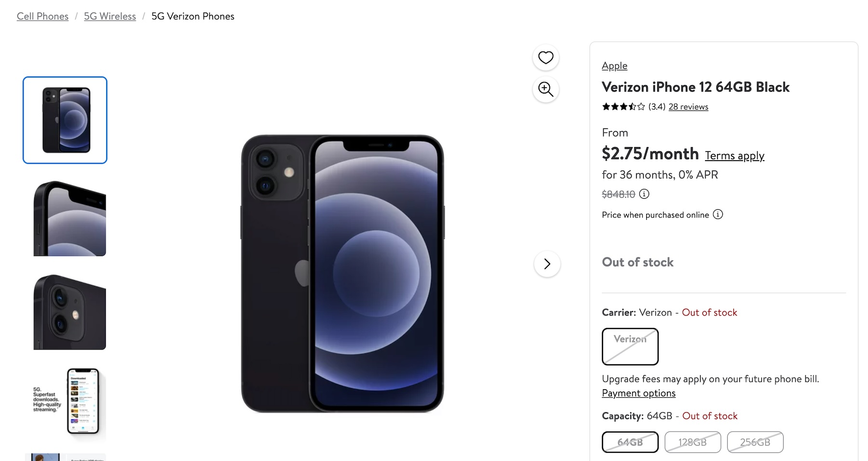This screenshot has width=868, height=461.
Task: Choose the 128GB capacity option
Action: (x=692, y=442)
